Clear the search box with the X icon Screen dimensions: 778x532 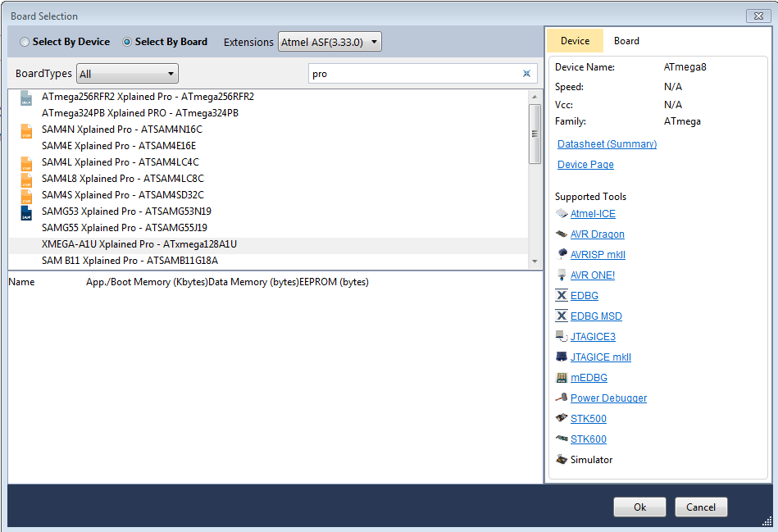tap(526, 74)
